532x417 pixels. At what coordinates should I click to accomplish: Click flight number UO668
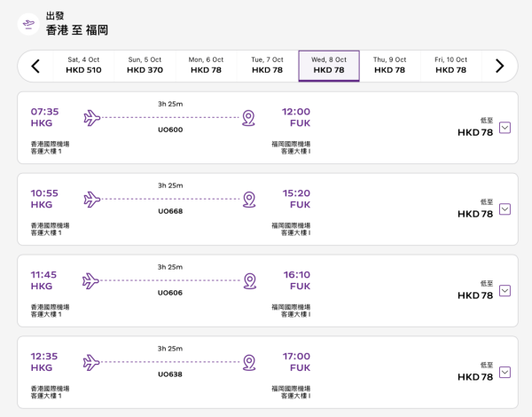[170, 211]
